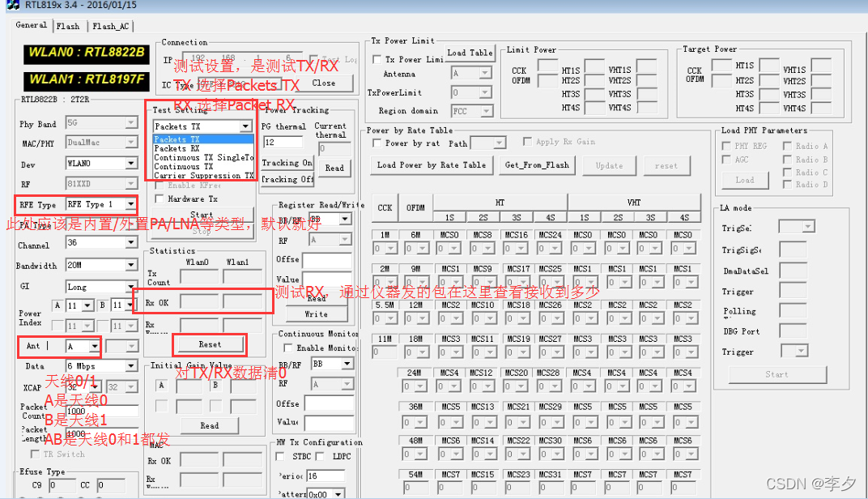Click Load Power by Rate Table button
The height and width of the screenshot is (499, 868).
432,165
